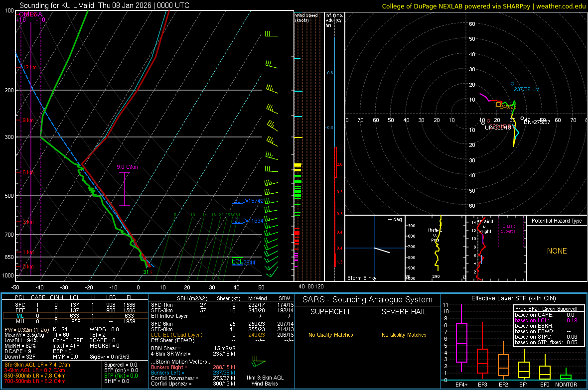
Task: Click the magenta 'OMEGA' label
Action: 30,14
